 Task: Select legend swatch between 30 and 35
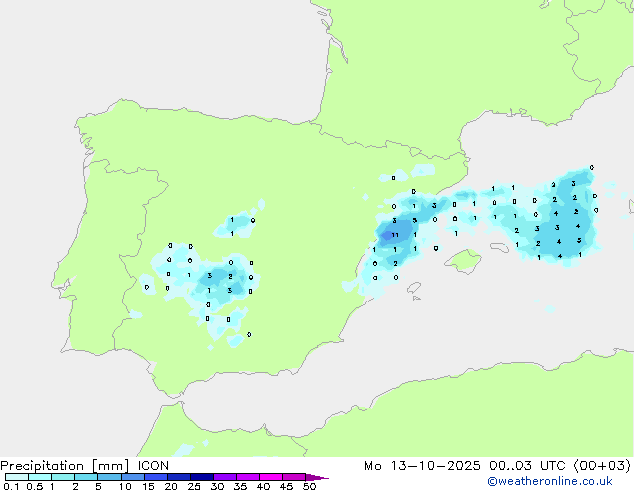pyautogui.click(x=224, y=477)
